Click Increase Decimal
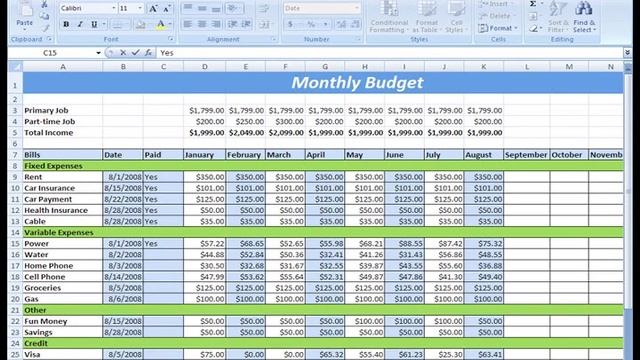This screenshot has height=360, width=640. pyautogui.click(x=341, y=24)
